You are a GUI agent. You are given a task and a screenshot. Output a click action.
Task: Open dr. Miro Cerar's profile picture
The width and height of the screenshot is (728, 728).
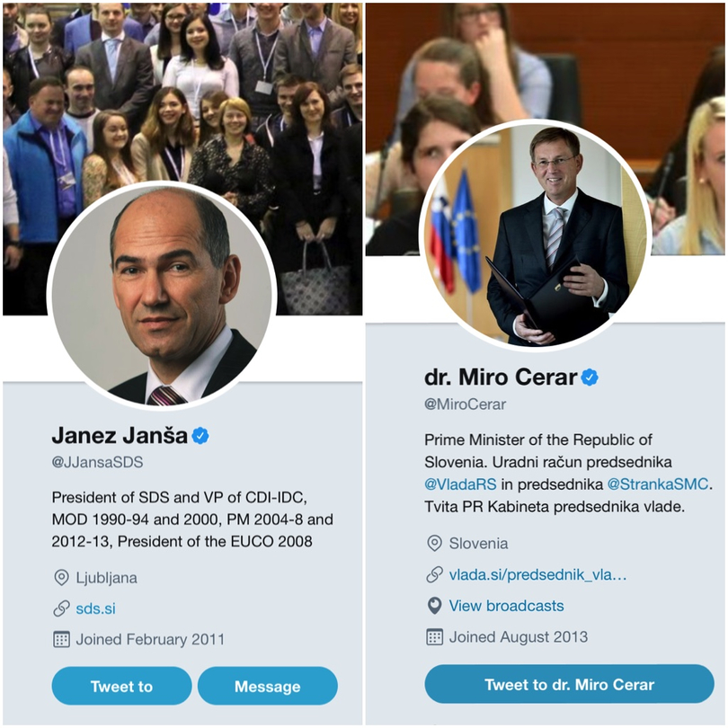pyautogui.click(x=534, y=235)
